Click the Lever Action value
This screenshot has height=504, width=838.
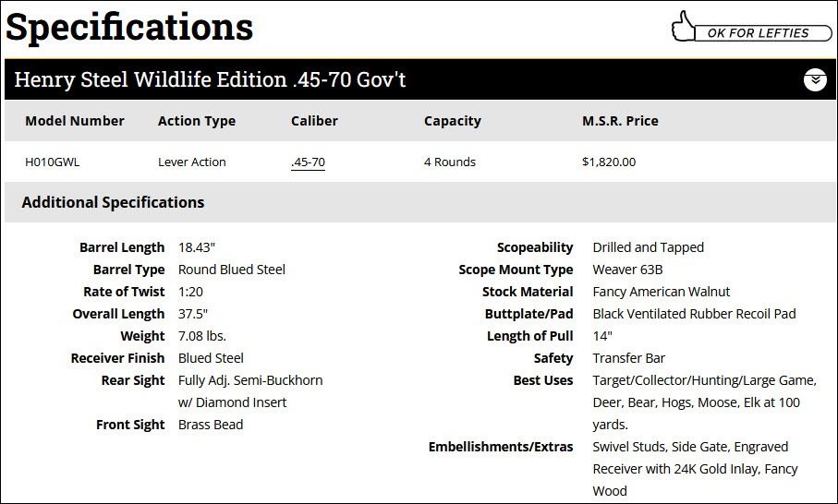192,162
